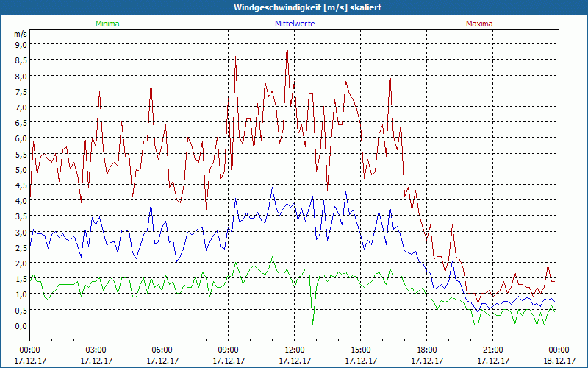Click the Minima legend label
The width and height of the screenshot is (588, 368).
[107, 24]
